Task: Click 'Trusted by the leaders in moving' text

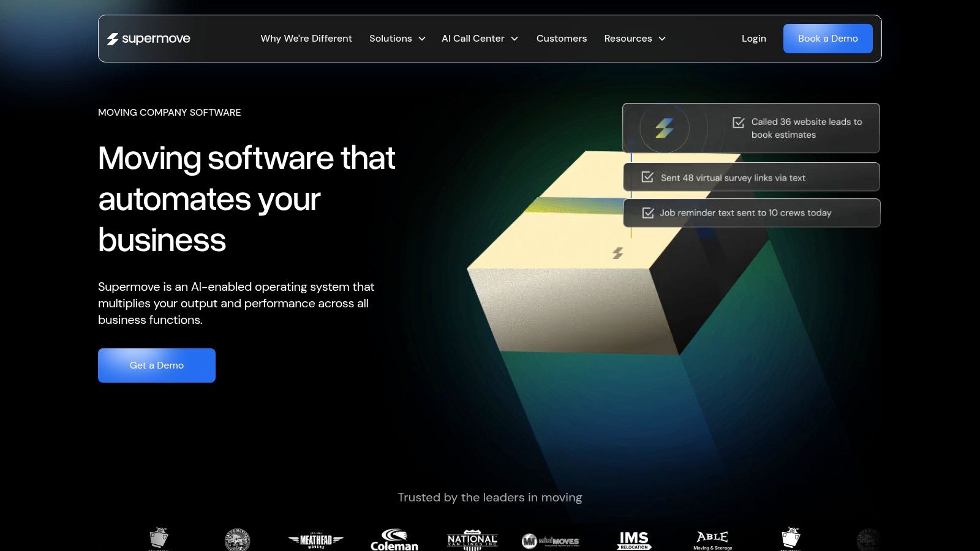Action: tap(490, 497)
